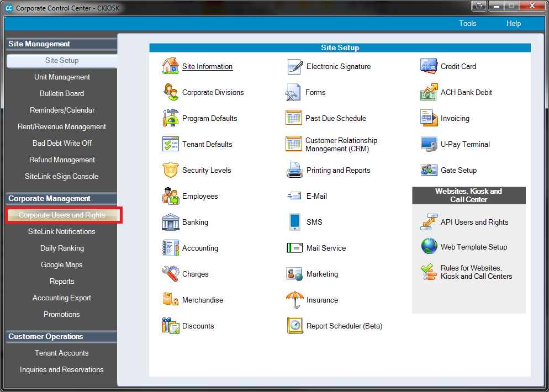Click the E-Mail envelope icon

point(294,196)
